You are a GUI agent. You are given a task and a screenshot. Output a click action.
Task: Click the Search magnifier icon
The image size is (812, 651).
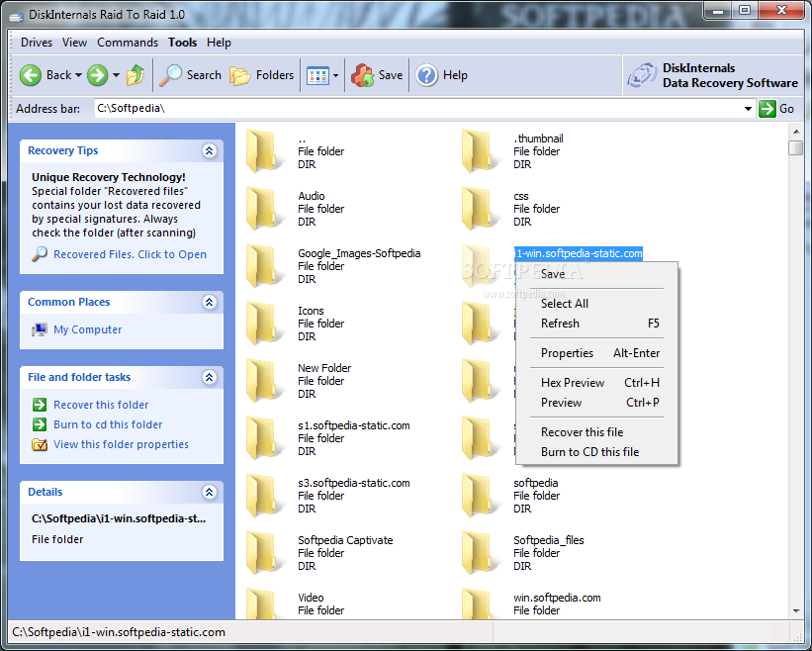[x=170, y=75]
